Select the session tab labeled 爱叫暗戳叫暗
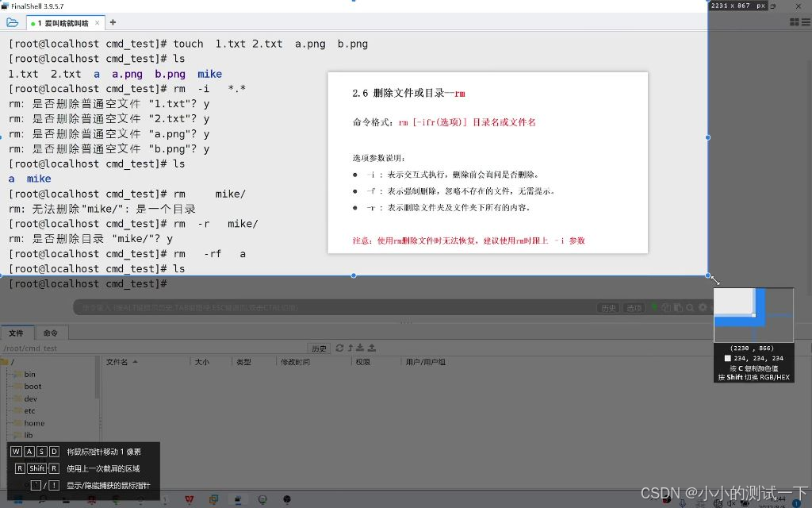Image resolution: width=812 pixels, height=508 pixels. click(63, 23)
